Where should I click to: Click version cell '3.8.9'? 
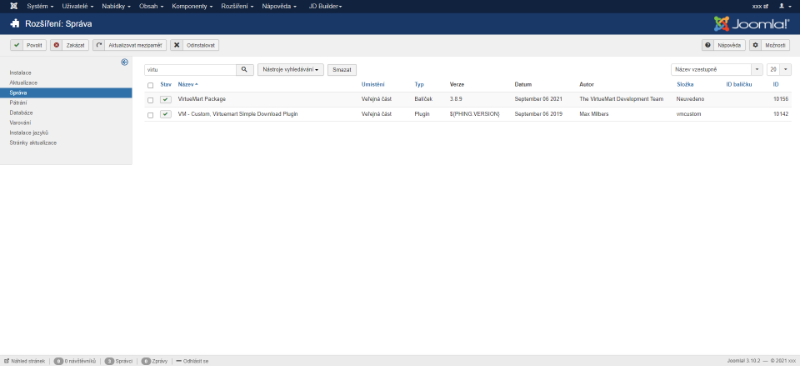[x=456, y=99]
